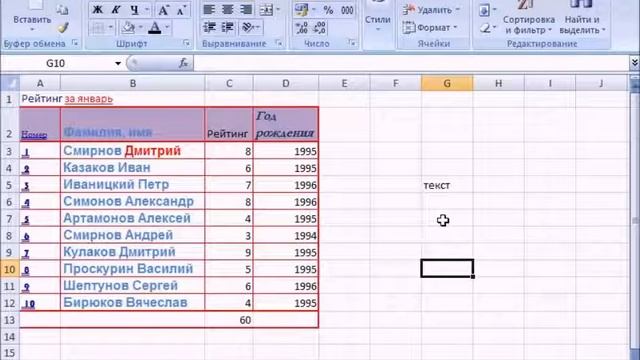Select column G header
This screenshot has height=360, width=640.
[x=447, y=83]
